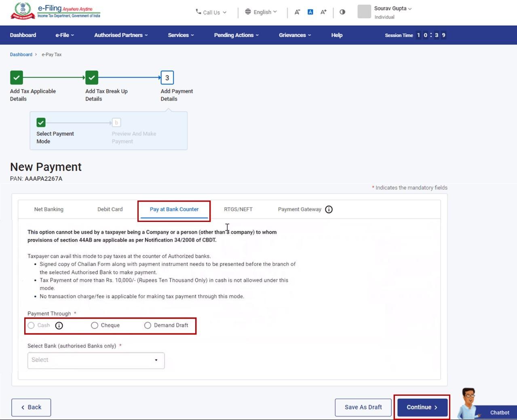Screen dimensions: 517x420
Task: Click the Save As Draft button
Action: click(x=362, y=407)
